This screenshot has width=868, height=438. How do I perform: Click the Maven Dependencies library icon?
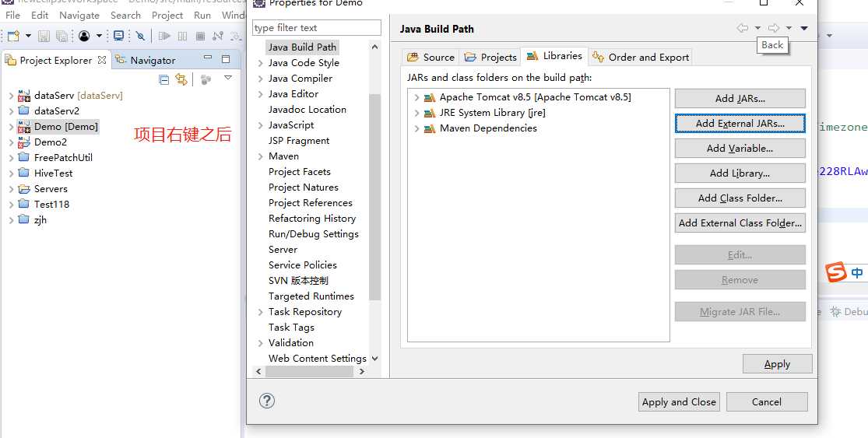(x=430, y=128)
